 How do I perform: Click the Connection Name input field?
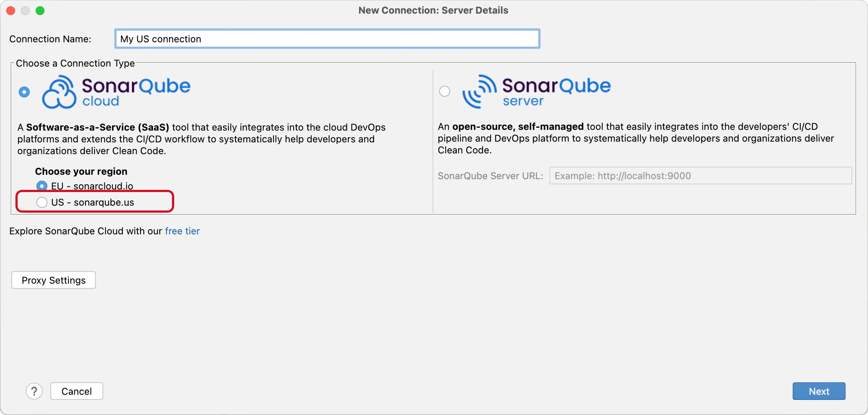pyautogui.click(x=327, y=39)
